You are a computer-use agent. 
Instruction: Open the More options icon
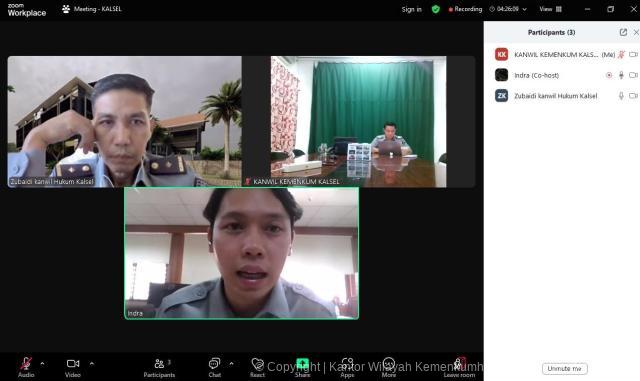[x=389, y=363]
